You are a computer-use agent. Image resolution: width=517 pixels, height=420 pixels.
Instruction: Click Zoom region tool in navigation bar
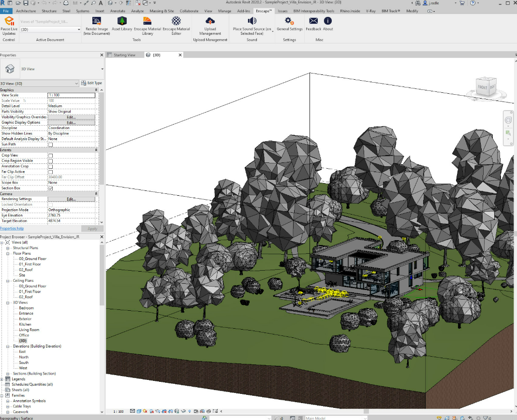coord(508,133)
